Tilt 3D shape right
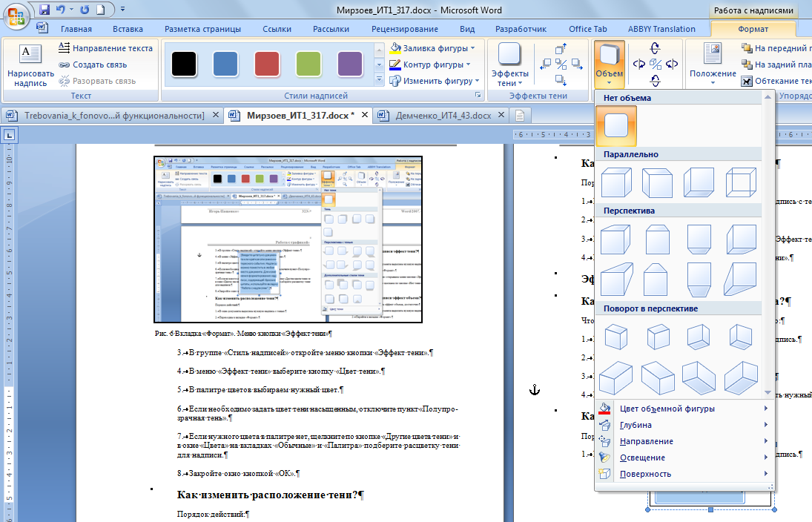This screenshot has width=812, height=522. click(x=672, y=65)
